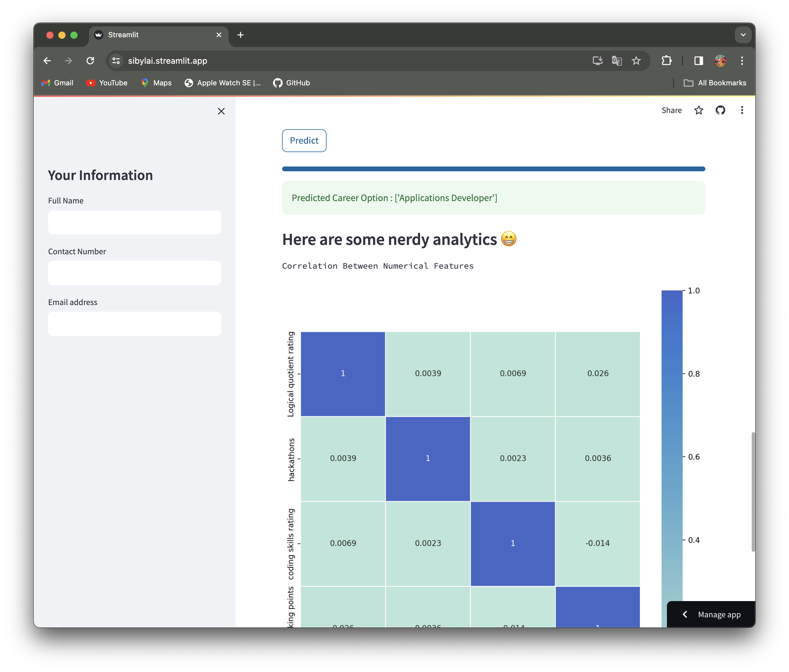Image resolution: width=789 pixels, height=672 pixels.
Task: Click the GitHub icon in Streamlit header
Action: [720, 110]
